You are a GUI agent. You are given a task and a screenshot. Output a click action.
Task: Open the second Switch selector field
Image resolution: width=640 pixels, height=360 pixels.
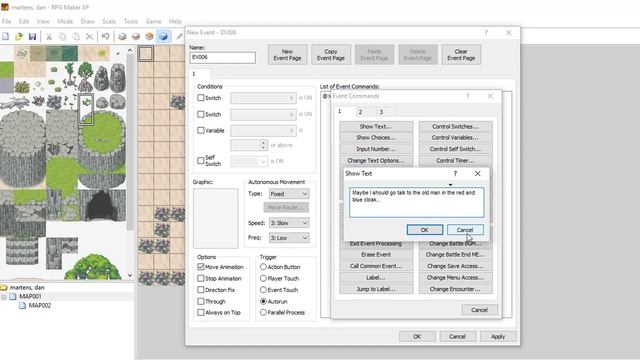(263, 115)
